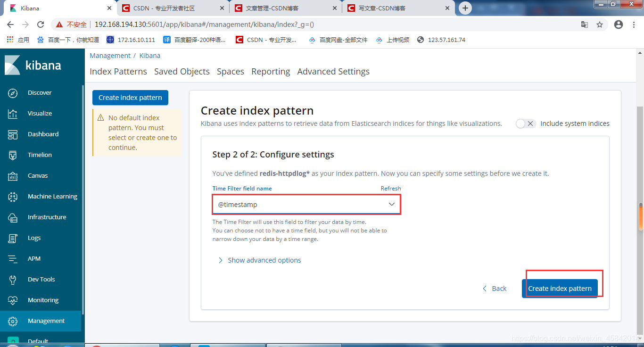644x347 pixels.
Task: Switch to Saved Objects tab
Action: (182, 72)
